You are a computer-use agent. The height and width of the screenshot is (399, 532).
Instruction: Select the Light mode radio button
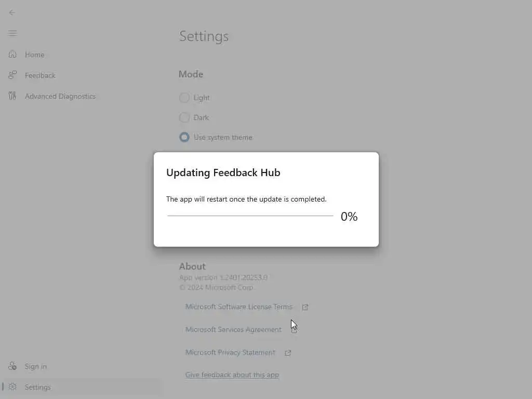(184, 98)
